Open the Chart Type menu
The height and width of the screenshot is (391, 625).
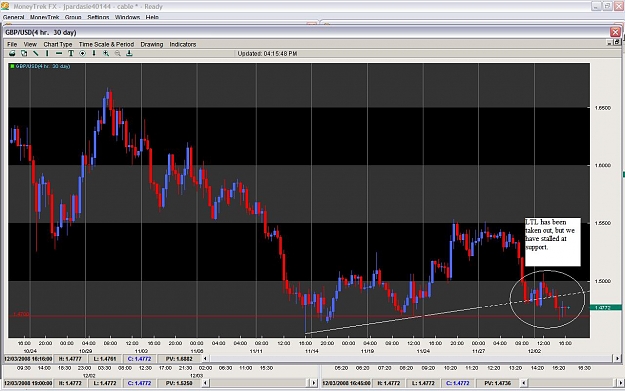click(x=58, y=44)
